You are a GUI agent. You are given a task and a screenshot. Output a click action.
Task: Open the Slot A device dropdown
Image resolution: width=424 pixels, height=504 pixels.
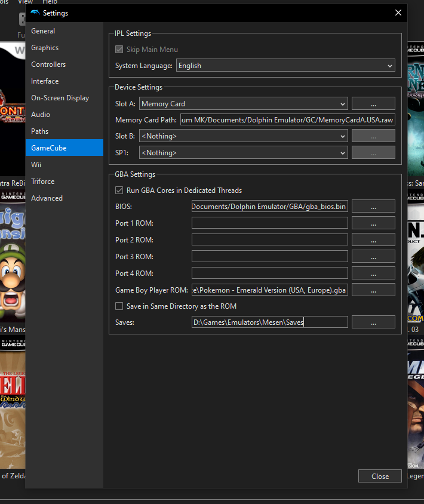(x=243, y=104)
